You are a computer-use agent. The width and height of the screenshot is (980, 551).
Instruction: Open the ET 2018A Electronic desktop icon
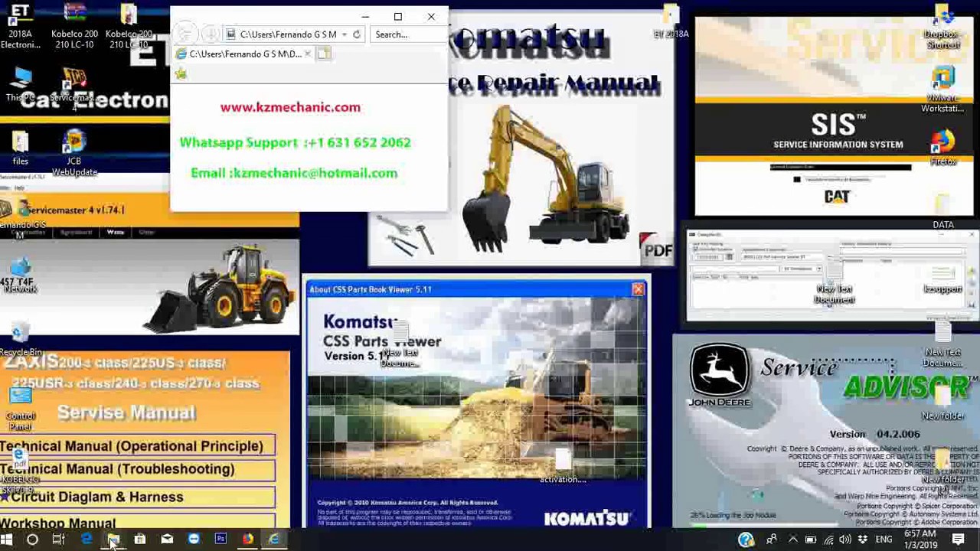coord(20,27)
